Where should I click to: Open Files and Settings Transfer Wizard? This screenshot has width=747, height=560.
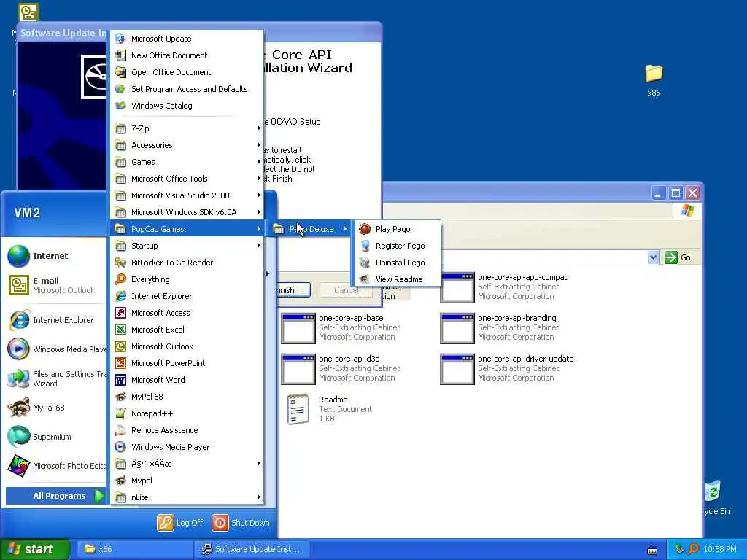pyautogui.click(x=55, y=378)
